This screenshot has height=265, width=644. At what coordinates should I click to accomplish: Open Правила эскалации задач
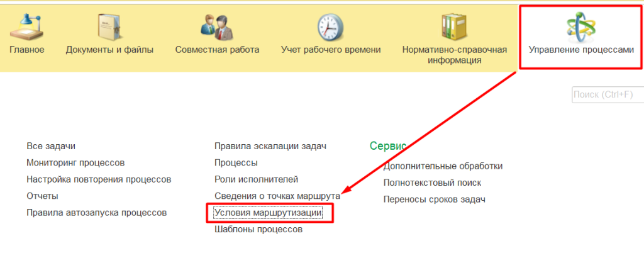point(270,146)
